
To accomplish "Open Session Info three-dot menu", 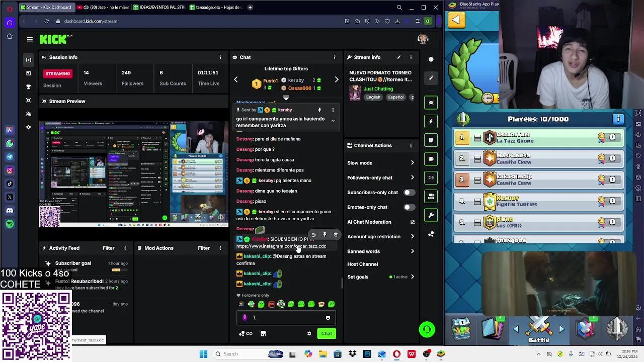I will (x=220, y=57).
